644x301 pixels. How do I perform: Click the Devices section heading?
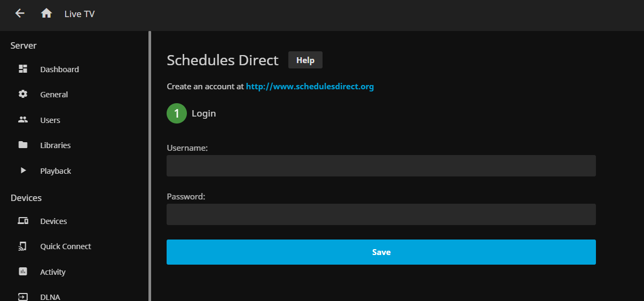tap(26, 198)
